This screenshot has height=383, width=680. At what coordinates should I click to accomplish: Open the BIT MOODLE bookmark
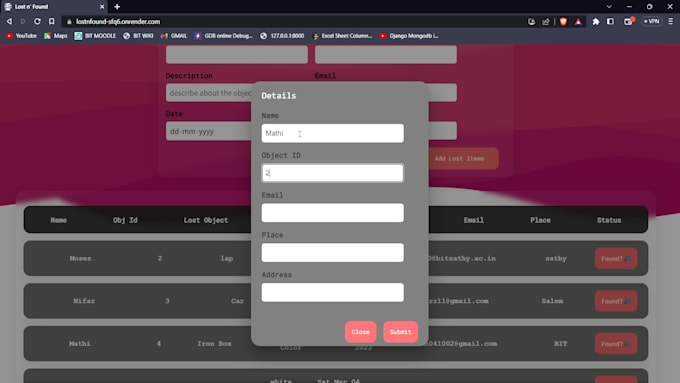[x=95, y=36]
